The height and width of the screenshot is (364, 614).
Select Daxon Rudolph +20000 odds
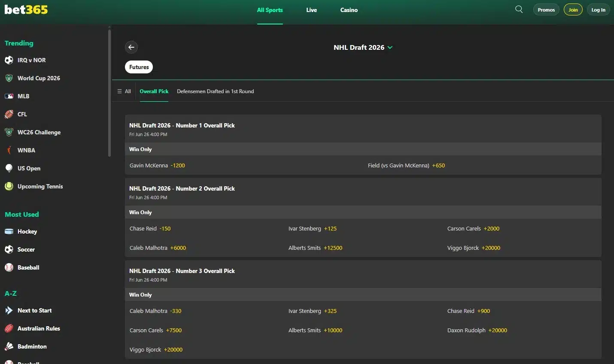(477, 330)
